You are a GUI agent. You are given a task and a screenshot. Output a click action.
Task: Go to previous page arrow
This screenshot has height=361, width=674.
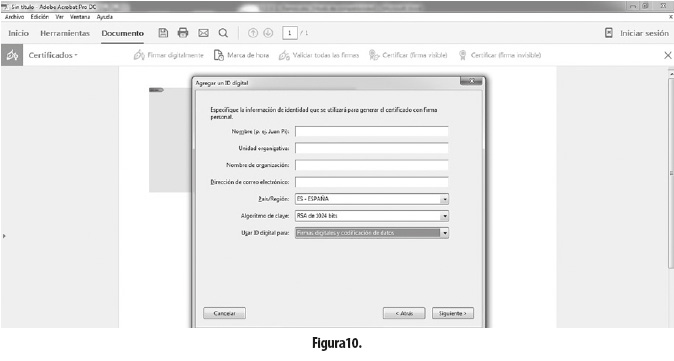click(x=253, y=33)
